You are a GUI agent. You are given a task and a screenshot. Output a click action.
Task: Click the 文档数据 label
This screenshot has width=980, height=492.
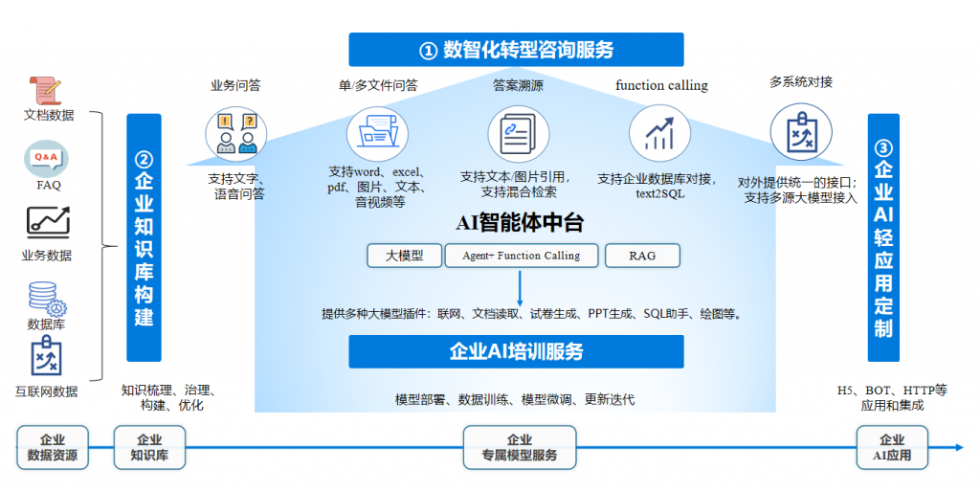coord(49,115)
